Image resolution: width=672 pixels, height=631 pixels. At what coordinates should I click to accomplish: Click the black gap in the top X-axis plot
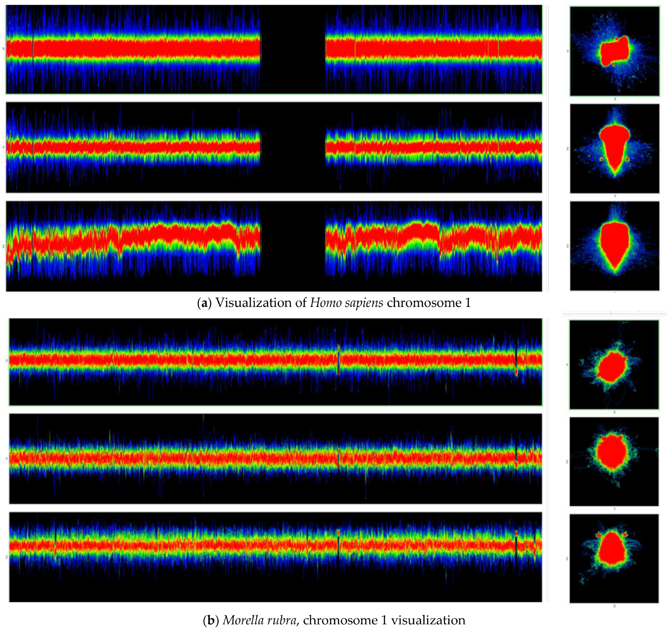293,49
